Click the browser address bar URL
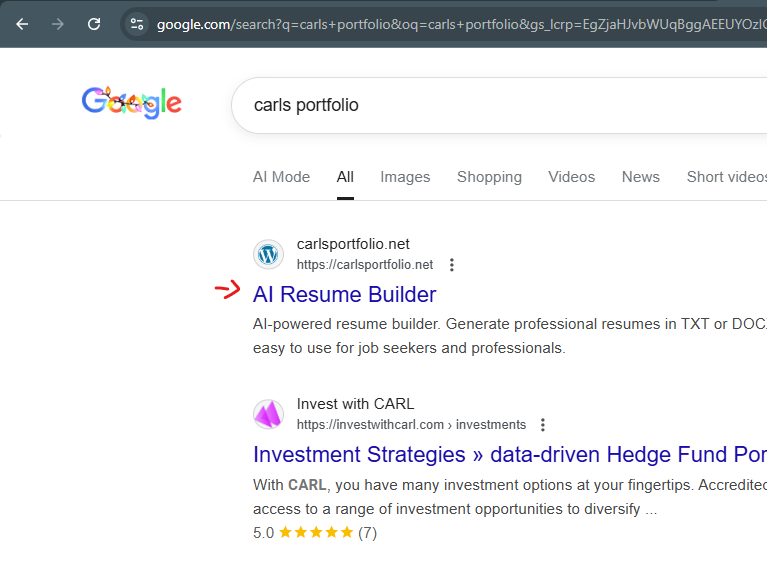This screenshot has height=561, width=767. 461,24
